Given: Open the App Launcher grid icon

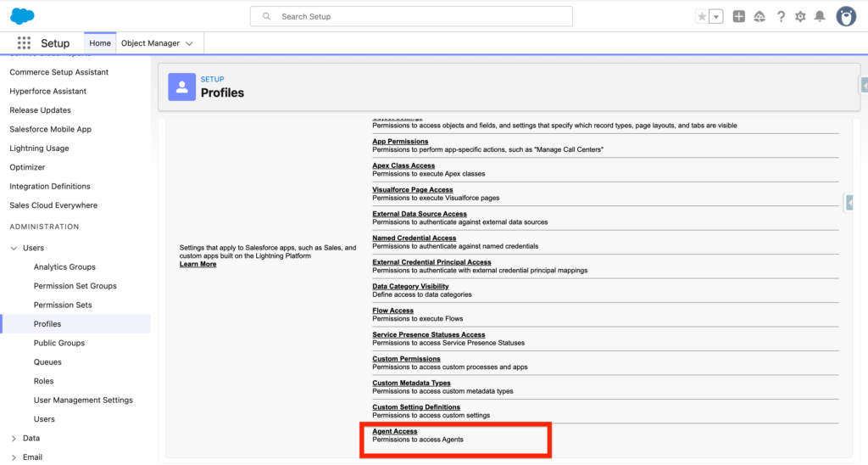Looking at the screenshot, I should tap(24, 43).
